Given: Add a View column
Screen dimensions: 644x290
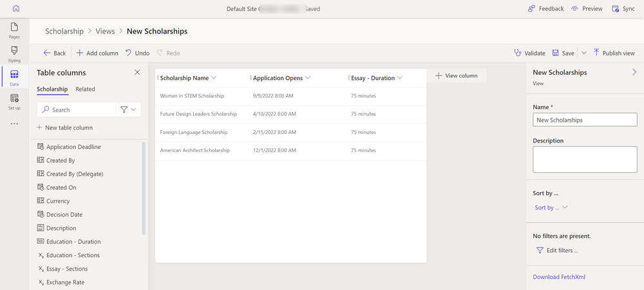Looking at the screenshot, I should [457, 75].
